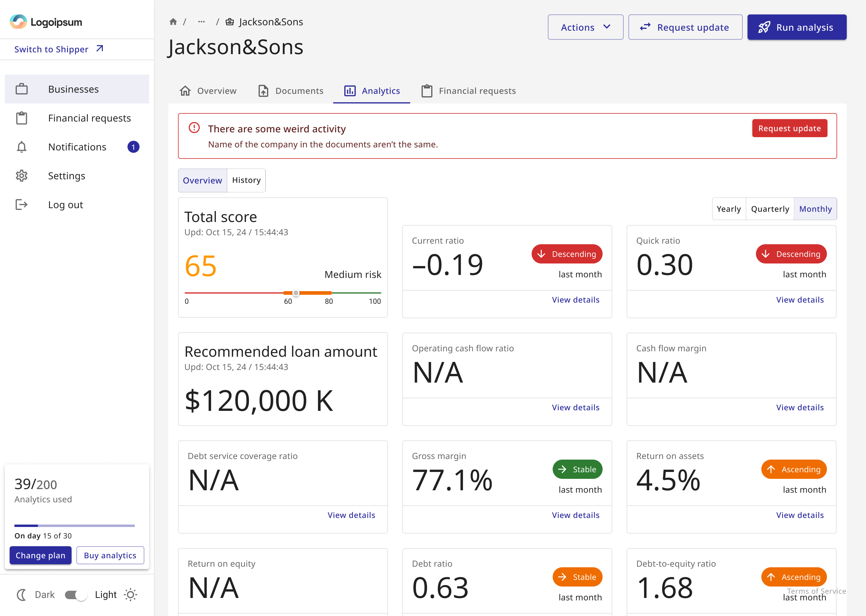Click the Log out door icon
This screenshot has height=616, width=866.
(22, 205)
